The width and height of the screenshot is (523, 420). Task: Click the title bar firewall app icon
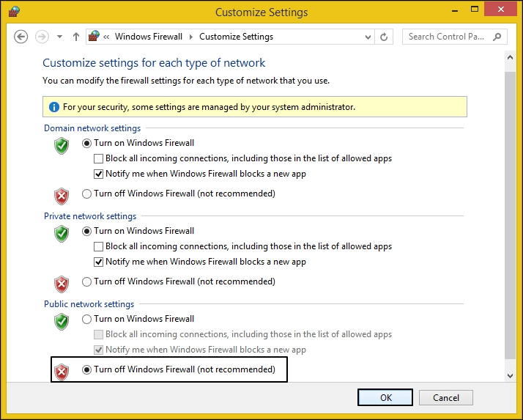pyautogui.click(x=14, y=12)
